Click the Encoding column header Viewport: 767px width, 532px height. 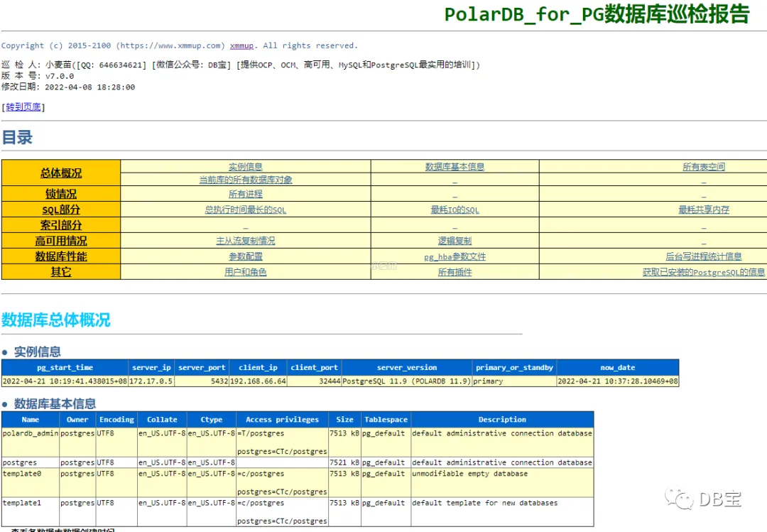(116, 420)
